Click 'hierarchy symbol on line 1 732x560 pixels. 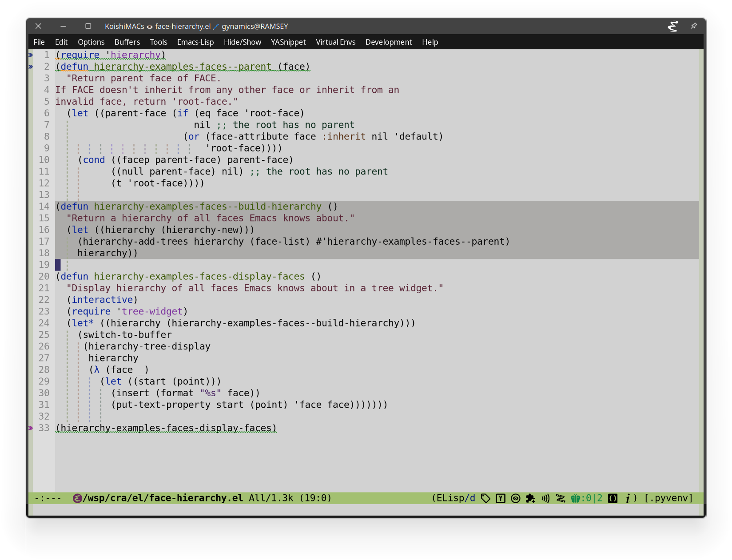pos(133,55)
